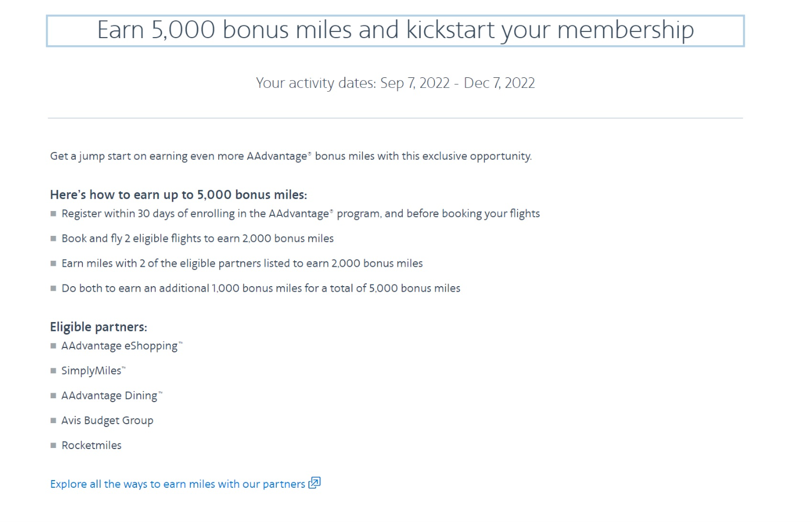Viewport: 812px width, 522px height.
Task: Click the 'Register within 30 days' bullet text
Action: tap(300, 214)
